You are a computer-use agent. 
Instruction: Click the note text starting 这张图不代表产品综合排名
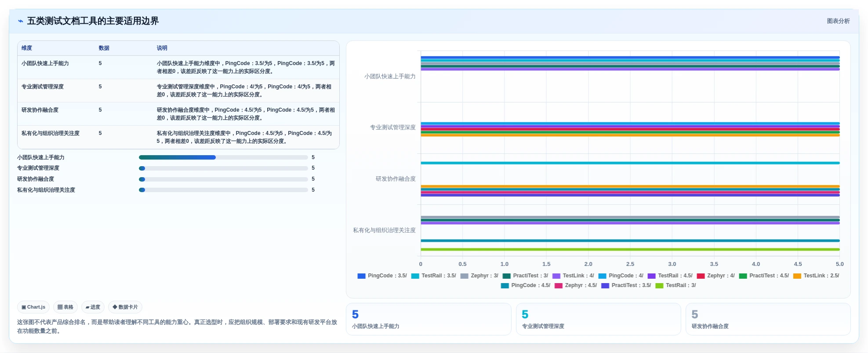(x=177, y=327)
